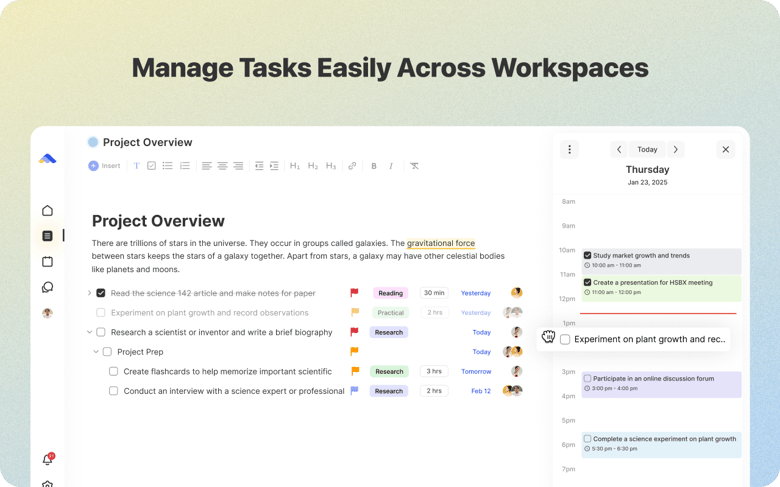Collapse the Project Prep subtask group

point(96,352)
